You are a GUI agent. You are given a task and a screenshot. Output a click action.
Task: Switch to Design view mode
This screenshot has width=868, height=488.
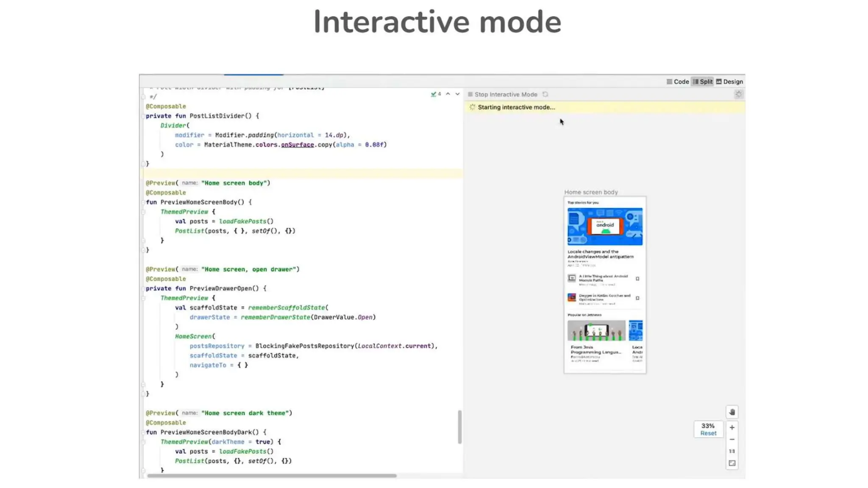pos(729,82)
